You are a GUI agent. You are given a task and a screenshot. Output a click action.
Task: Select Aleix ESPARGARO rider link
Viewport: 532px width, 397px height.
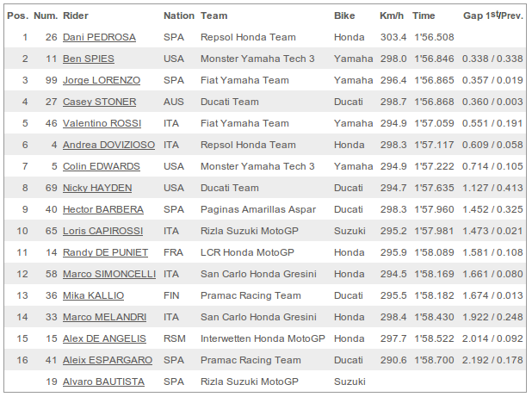(x=108, y=360)
